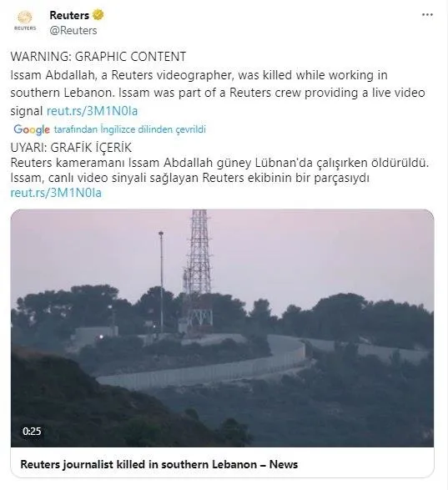The image size is (448, 490).
Task: Play the video showing the hillside tower
Action: pyautogui.click(x=222, y=328)
